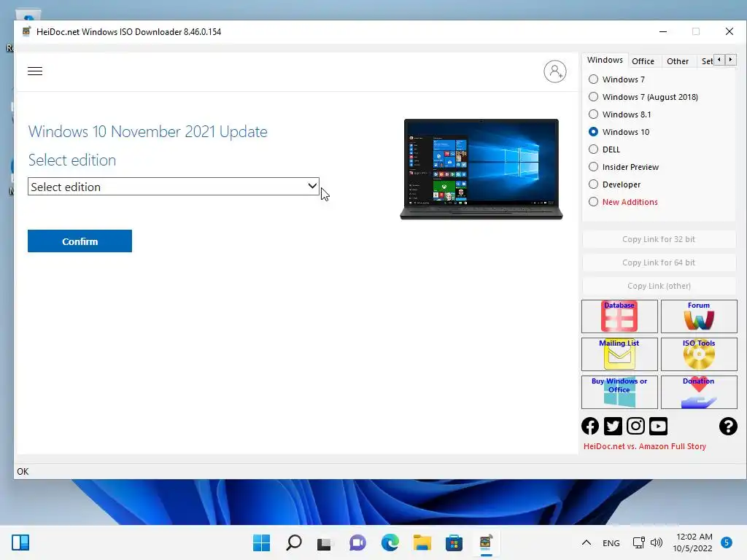747x560 pixels.
Task: Open the Facebook icon
Action: (x=590, y=426)
